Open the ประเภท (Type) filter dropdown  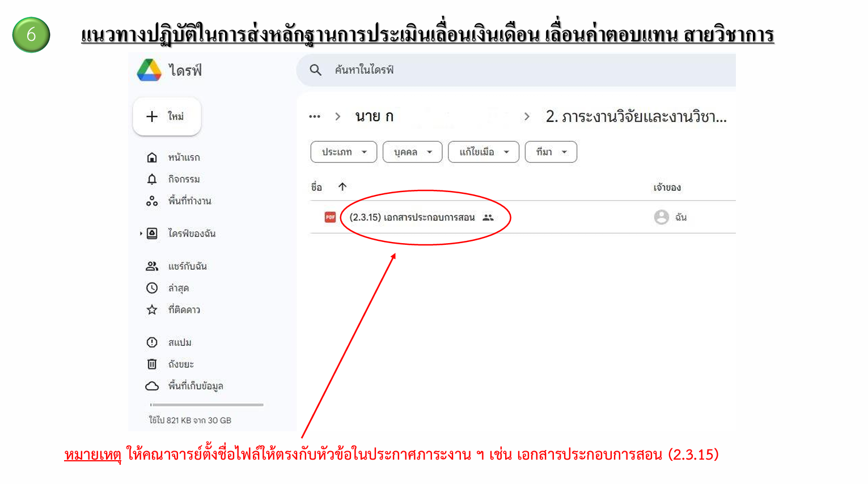click(x=344, y=152)
